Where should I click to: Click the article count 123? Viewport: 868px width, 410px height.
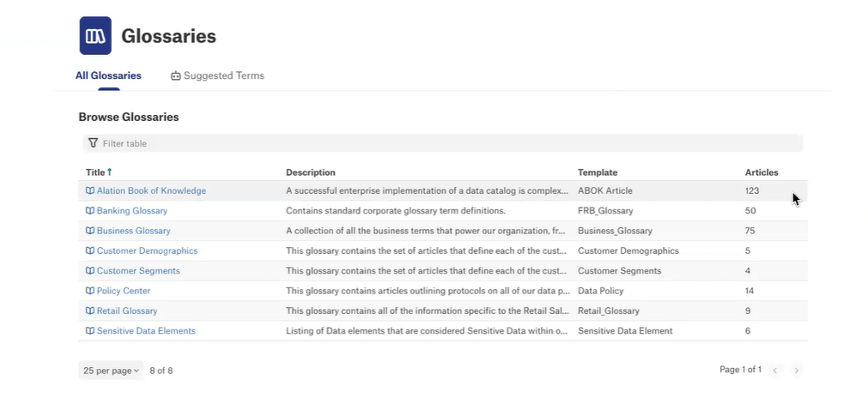coord(752,190)
